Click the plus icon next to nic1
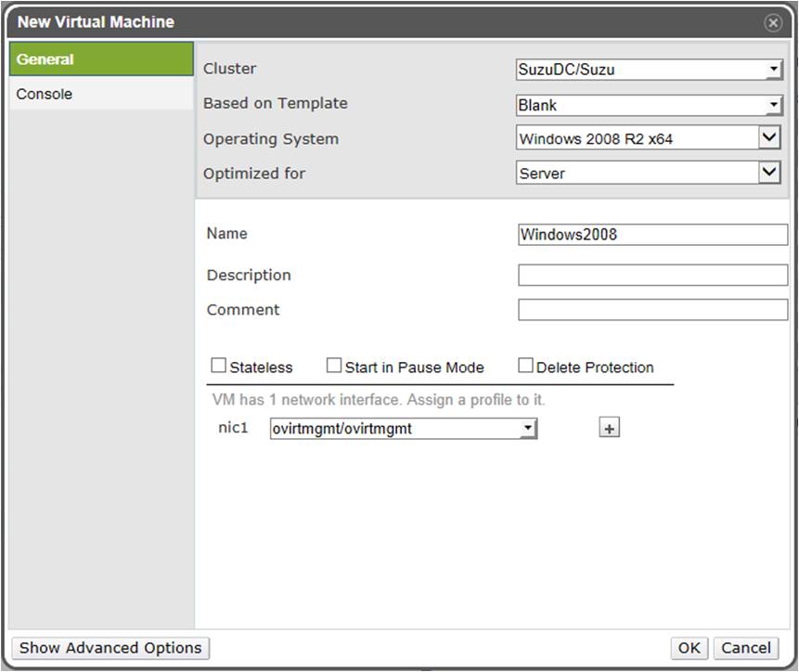Viewport: 799px width, 672px height. [609, 428]
